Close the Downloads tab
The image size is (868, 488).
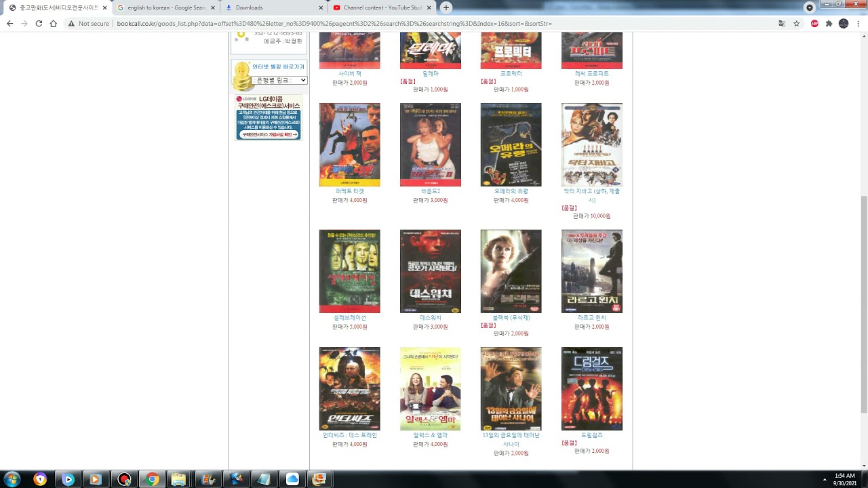(320, 7)
